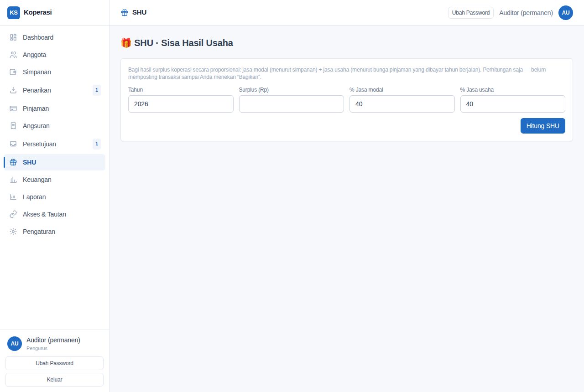The image size is (584, 392).
Task: Click the % Jasa modal field
Action: pos(402,104)
